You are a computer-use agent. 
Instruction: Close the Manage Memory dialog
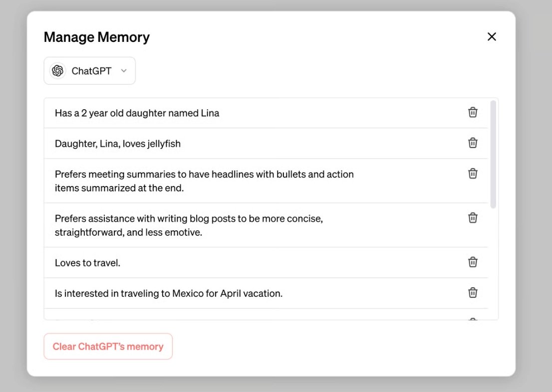pyautogui.click(x=492, y=37)
